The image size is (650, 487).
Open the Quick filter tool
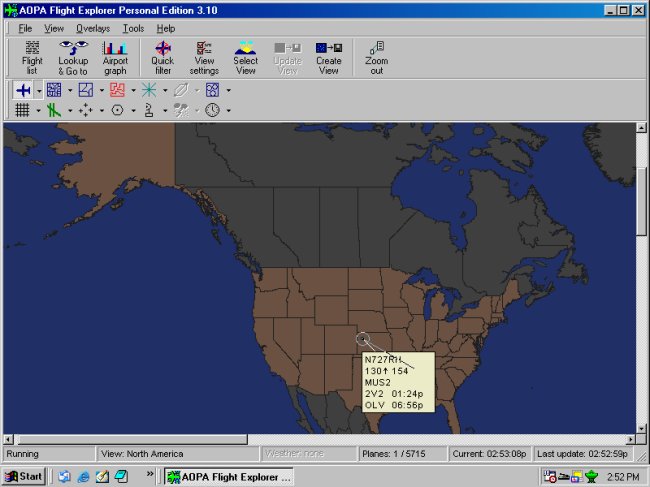[x=163, y=58]
